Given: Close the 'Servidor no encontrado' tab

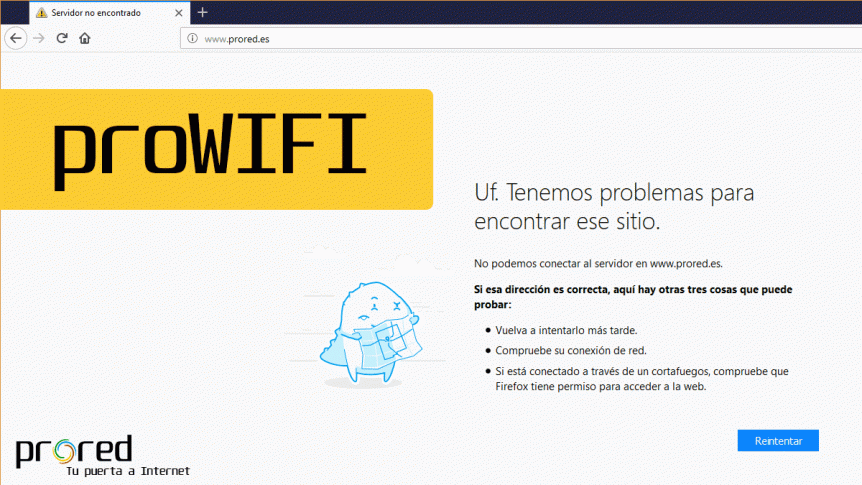Looking at the screenshot, I should (x=179, y=13).
